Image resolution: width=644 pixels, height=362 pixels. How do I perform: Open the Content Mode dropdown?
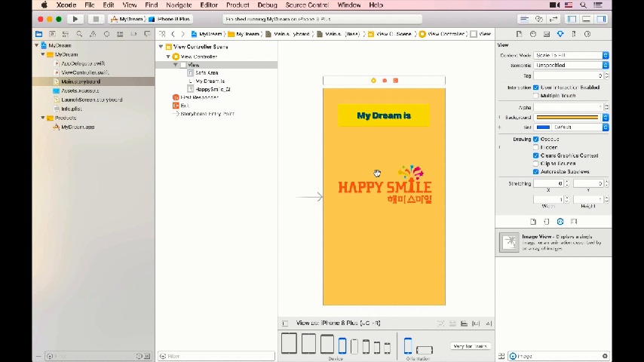(x=572, y=55)
